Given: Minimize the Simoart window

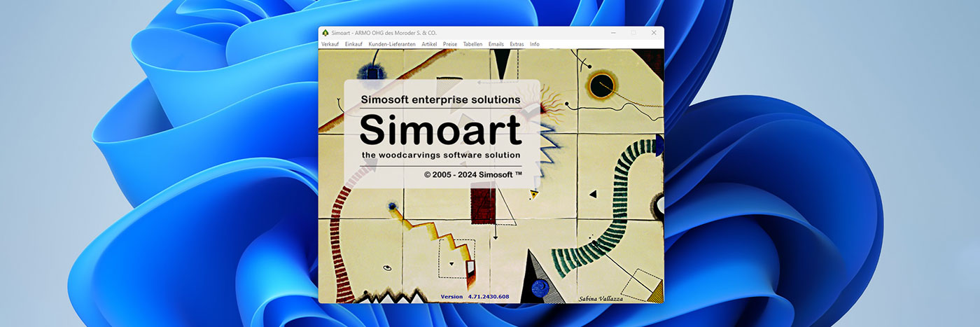Looking at the screenshot, I should (x=613, y=33).
